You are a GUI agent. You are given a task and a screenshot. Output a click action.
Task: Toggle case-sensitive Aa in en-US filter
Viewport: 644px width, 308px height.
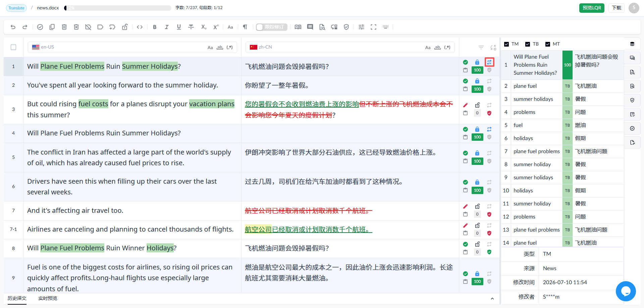click(210, 48)
